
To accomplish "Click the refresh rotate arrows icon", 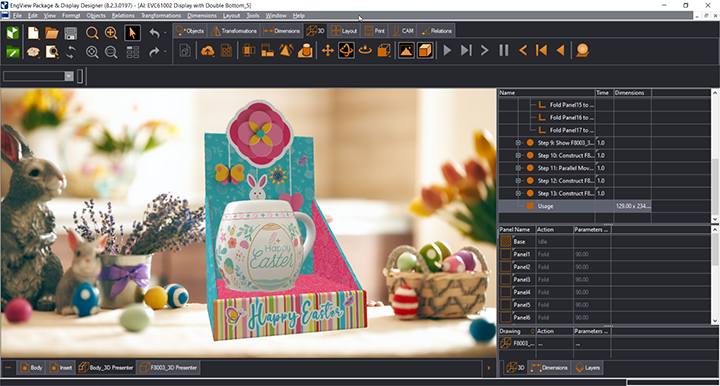I will (71, 52).
